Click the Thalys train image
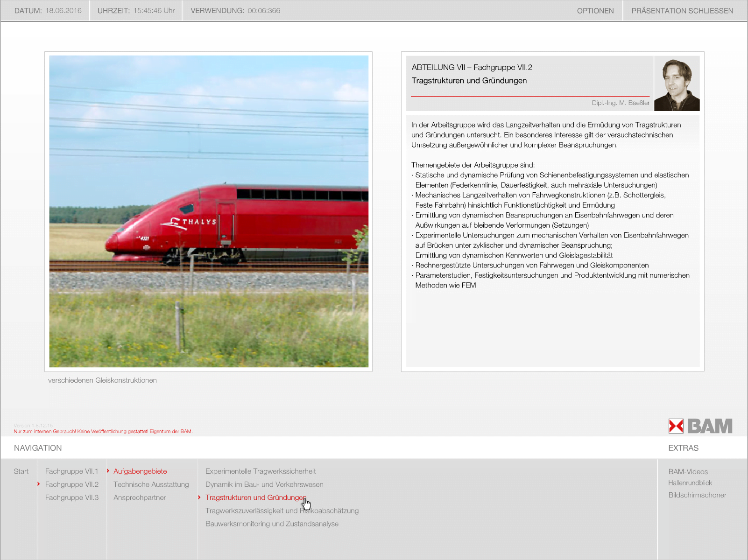 click(209, 211)
